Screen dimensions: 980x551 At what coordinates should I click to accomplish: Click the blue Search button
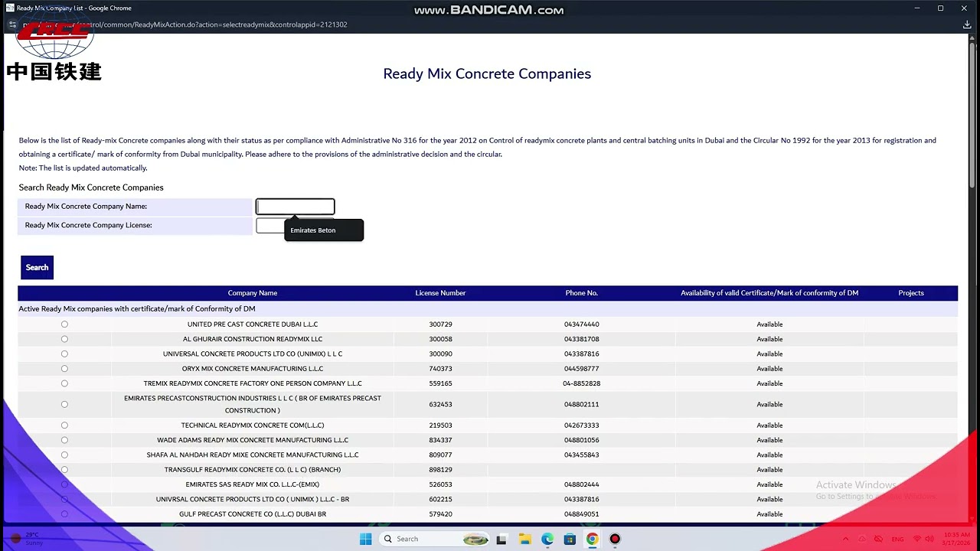tap(37, 268)
